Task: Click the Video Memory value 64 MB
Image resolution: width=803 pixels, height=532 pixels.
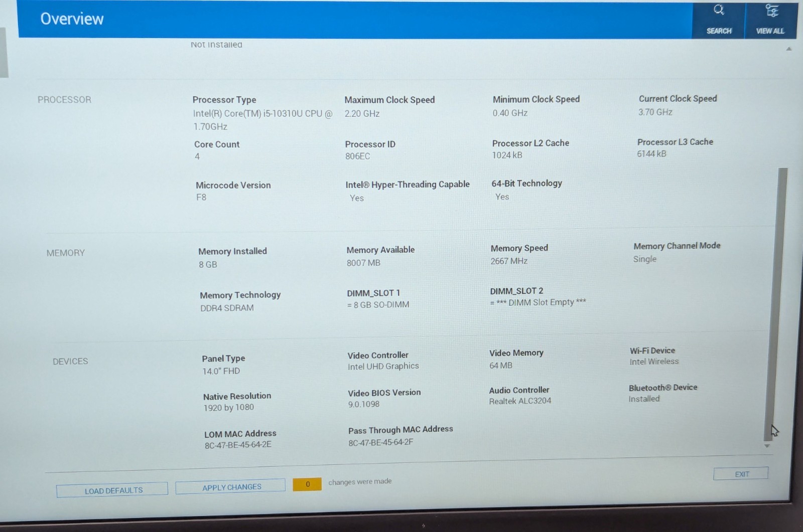Action: (x=501, y=366)
